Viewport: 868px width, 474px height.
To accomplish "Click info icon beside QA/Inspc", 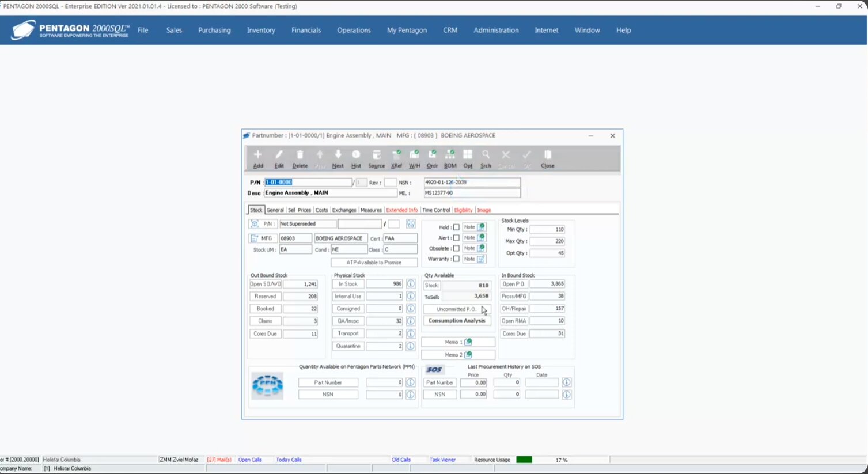I will (x=411, y=321).
